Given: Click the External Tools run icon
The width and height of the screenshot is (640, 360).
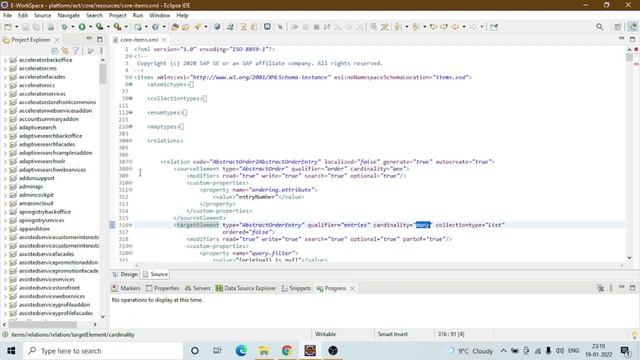Looking at the screenshot, I should 117,27.
